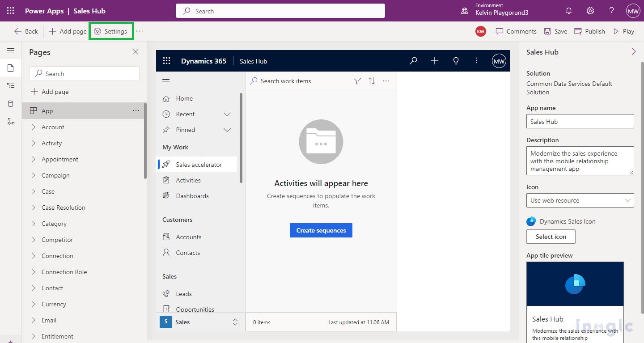Open Dashboards in the sitemap
The width and height of the screenshot is (644, 343).
[197, 196]
